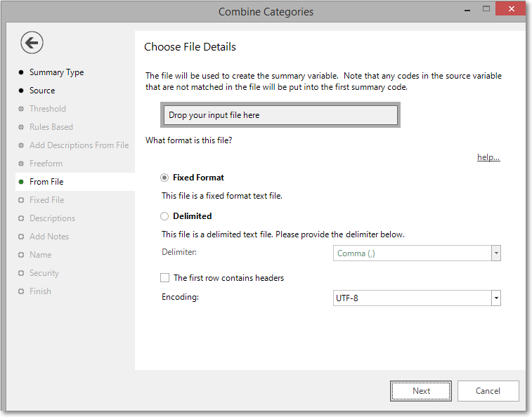Select the From File step
Screen dimensions: 532x417
75,182
